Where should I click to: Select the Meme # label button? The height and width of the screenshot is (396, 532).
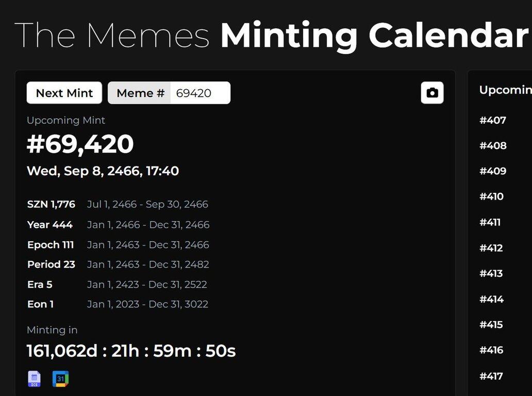139,93
